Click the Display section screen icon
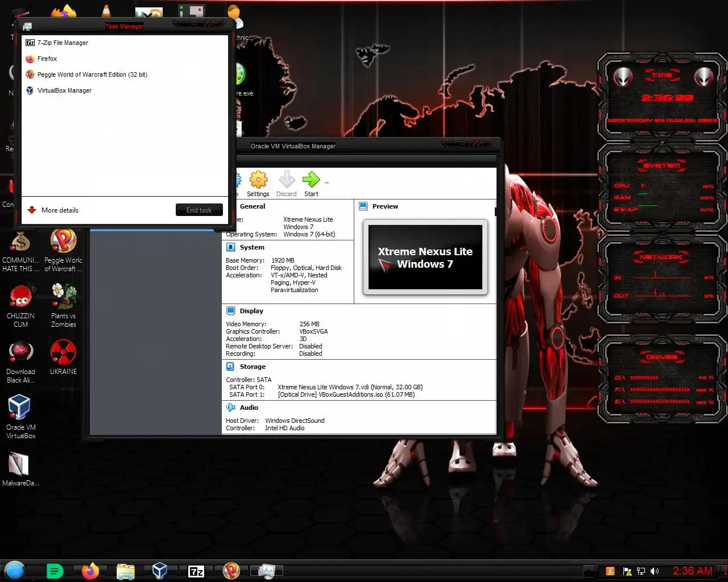This screenshot has height=582, width=728. point(230,311)
